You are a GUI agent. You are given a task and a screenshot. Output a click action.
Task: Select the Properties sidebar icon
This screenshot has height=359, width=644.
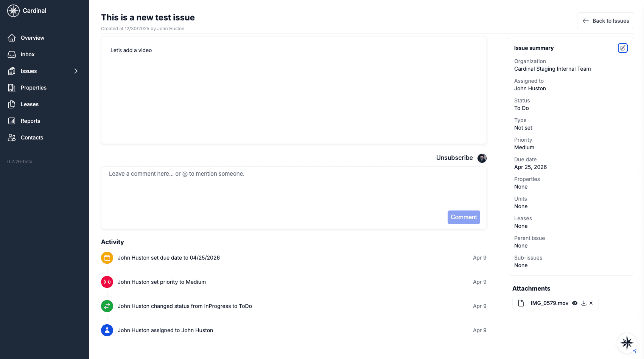click(12, 87)
